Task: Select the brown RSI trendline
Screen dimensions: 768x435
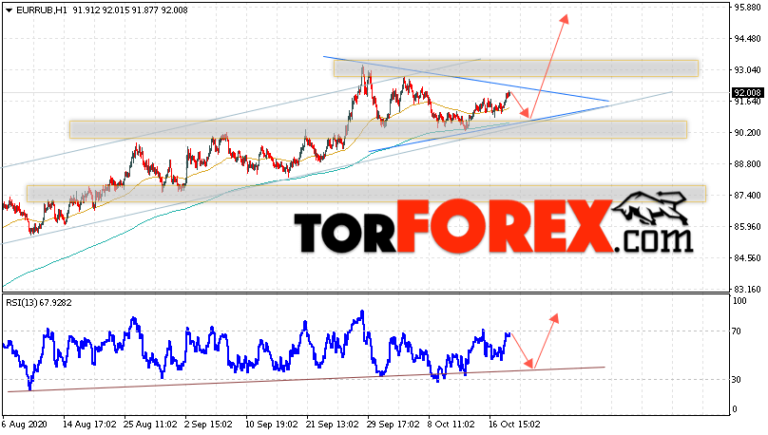Action: pos(307,379)
